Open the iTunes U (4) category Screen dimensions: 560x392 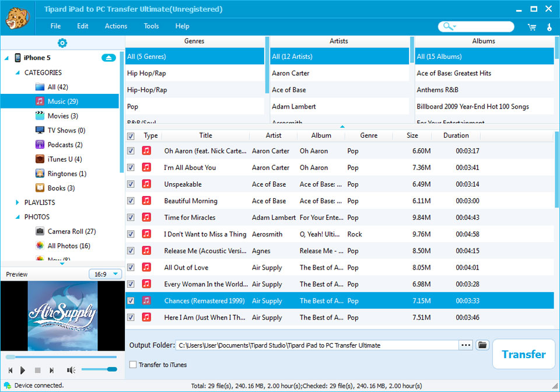coord(58,159)
